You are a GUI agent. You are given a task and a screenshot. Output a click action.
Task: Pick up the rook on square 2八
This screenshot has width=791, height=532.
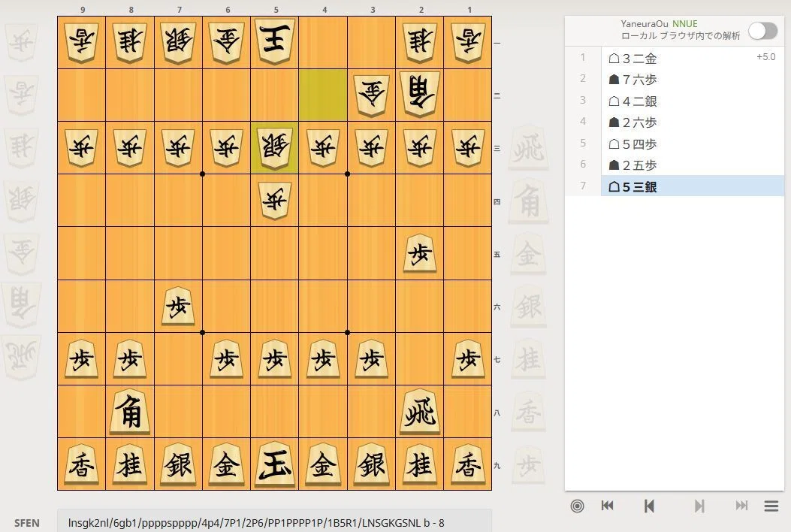click(x=420, y=412)
